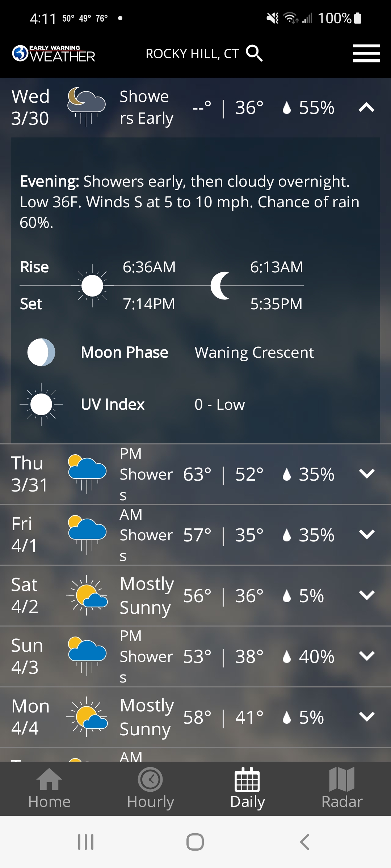Tap Android back navigation button
This screenshot has height=868, width=391.
[305, 842]
